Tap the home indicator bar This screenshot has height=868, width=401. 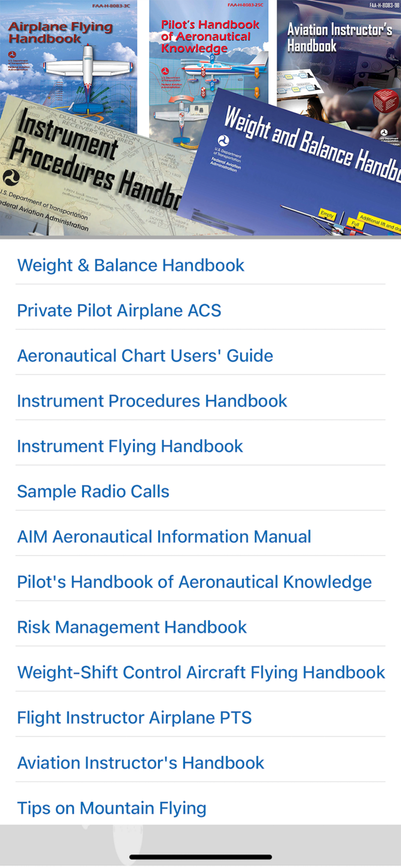(x=200, y=856)
